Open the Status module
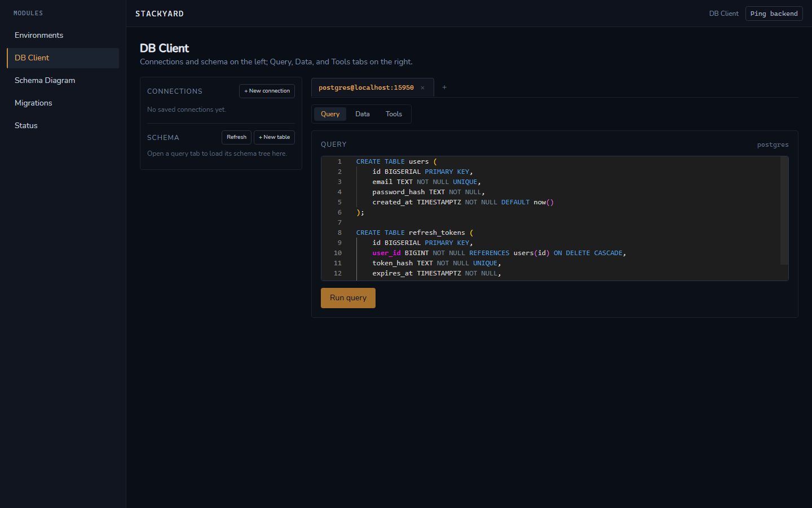The width and height of the screenshot is (812, 508). (x=63, y=125)
